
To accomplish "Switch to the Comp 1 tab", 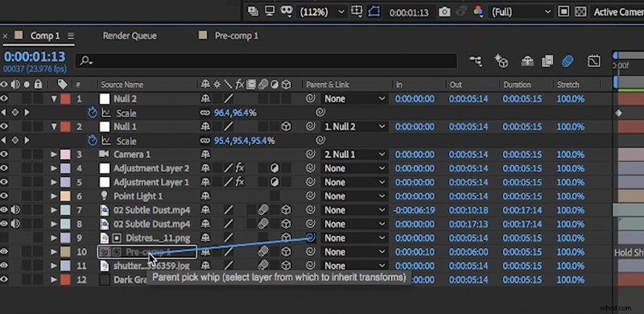I will click(45, 35).
